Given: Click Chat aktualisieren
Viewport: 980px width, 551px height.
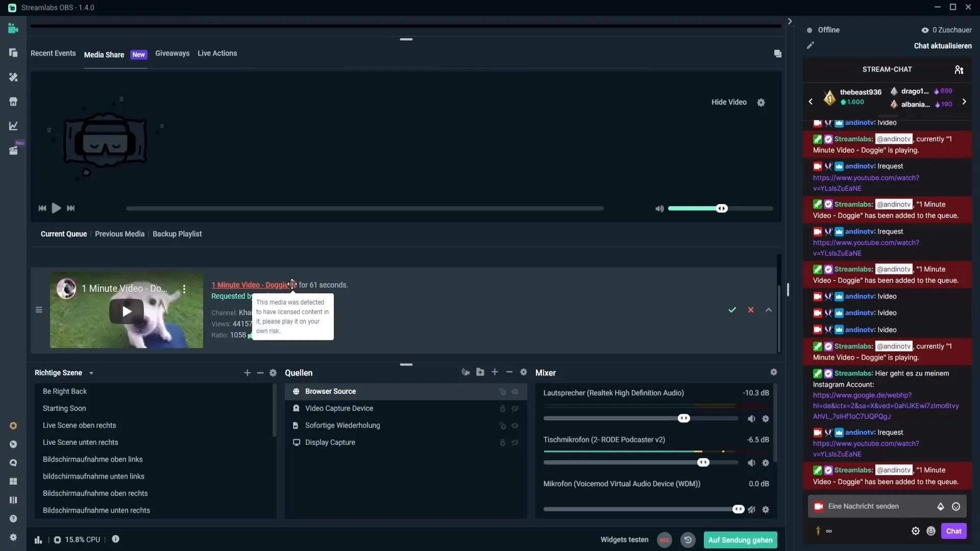Looking at the screenshot, I should click(x=943, y=46).
